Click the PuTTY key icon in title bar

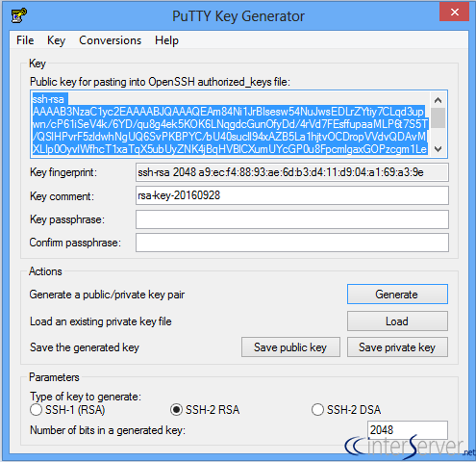[19, 15]
